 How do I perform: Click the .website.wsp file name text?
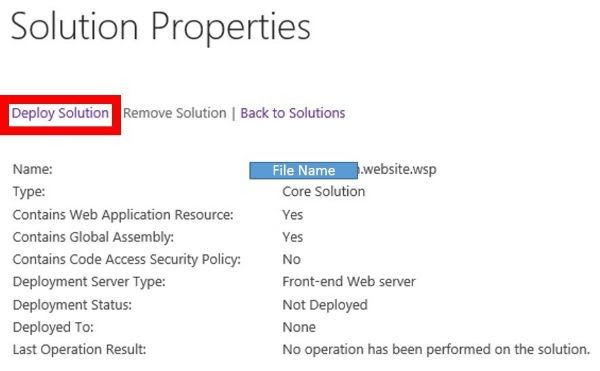(397, 169)
